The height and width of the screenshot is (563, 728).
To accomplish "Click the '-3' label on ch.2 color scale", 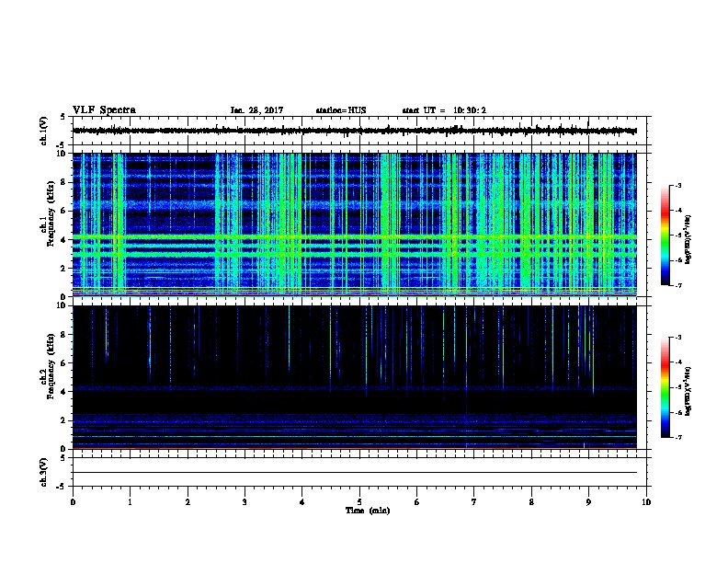I will [x=677, y=338].
